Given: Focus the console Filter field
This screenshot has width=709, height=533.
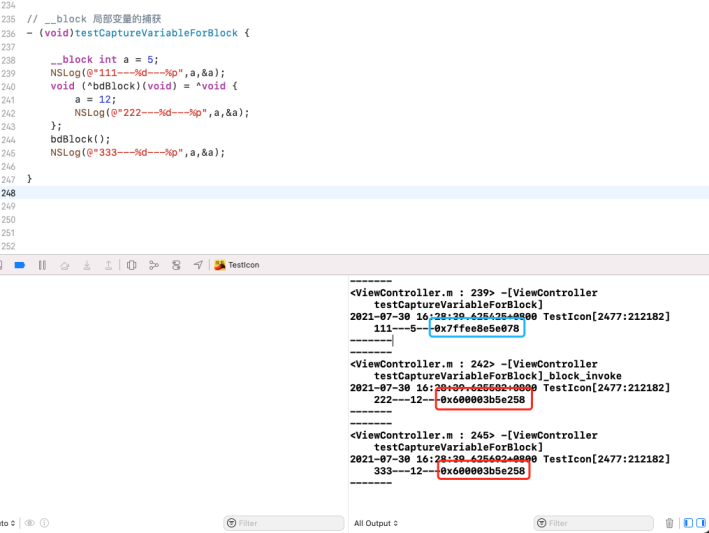Looking at the screenshot, I should (x=593, y=523).
